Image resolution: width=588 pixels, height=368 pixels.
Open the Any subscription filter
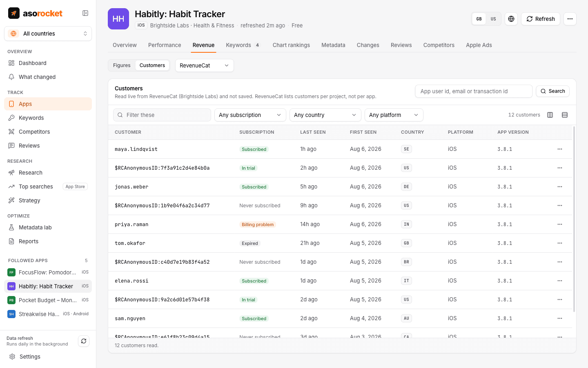tap(250, 115)
